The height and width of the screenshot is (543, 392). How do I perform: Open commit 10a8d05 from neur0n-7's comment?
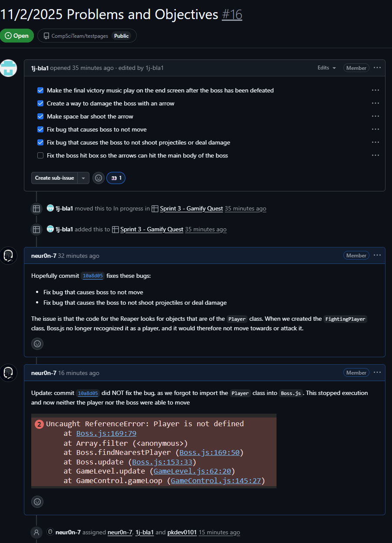coord(92,276)
